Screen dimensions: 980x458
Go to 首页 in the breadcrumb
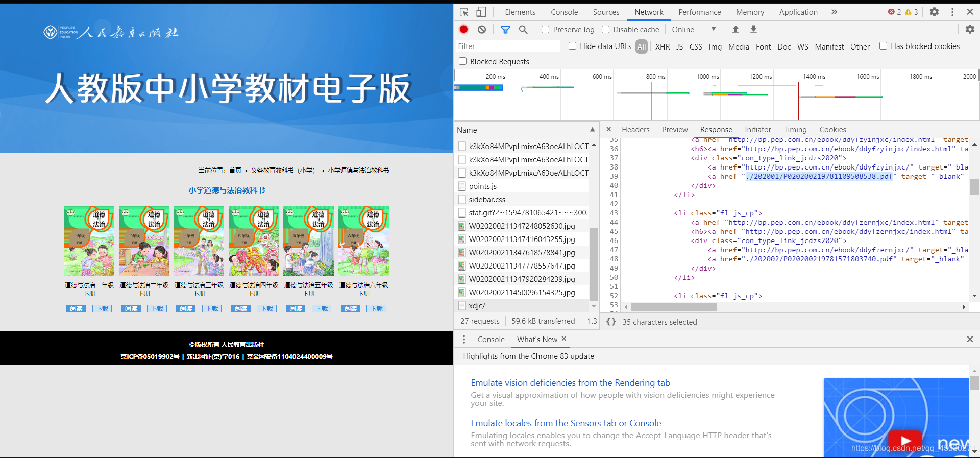[235, 171]
